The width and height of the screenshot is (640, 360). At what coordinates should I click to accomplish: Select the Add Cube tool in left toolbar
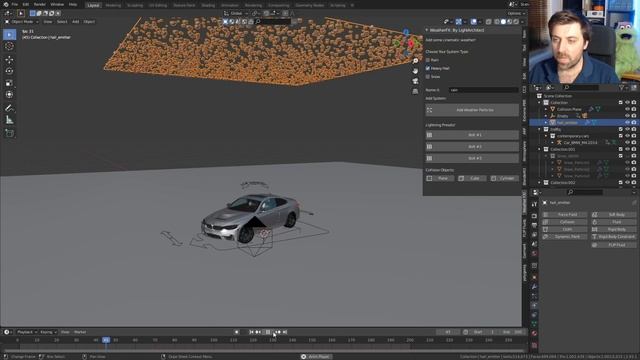(9, 133)
